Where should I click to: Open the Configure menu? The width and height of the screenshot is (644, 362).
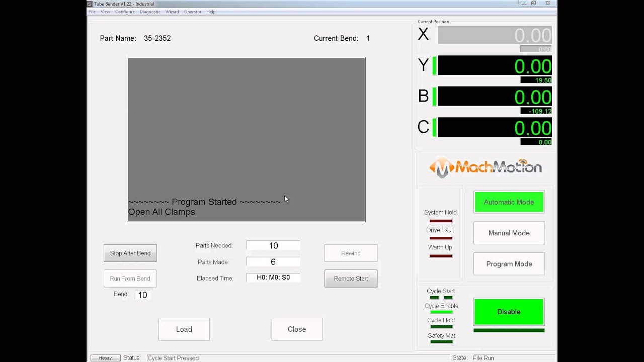pyautogui.click(x=125, y=12)
